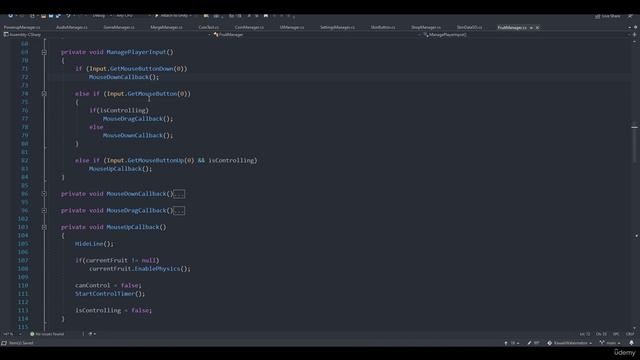
Task: Click the Save All toolbar icon
Action: click(58, 16)
